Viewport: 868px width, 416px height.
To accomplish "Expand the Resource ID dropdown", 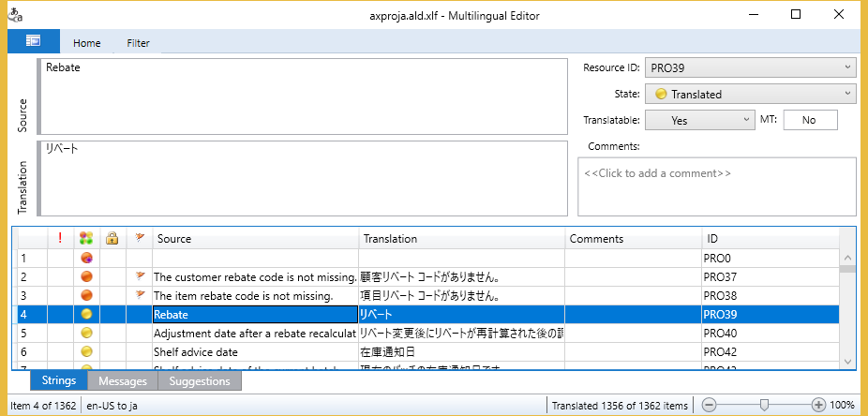I will (x=847, y=67).
